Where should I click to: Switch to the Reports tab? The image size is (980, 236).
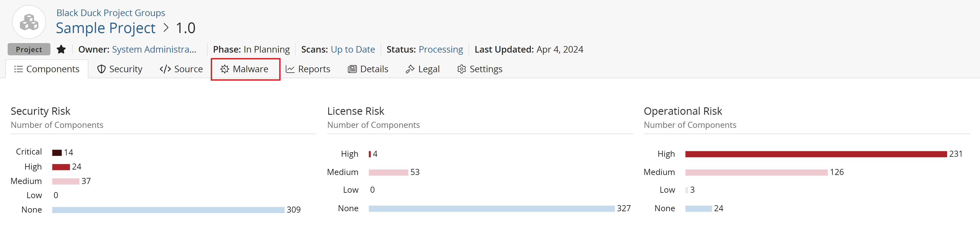[x=308, y=69]
